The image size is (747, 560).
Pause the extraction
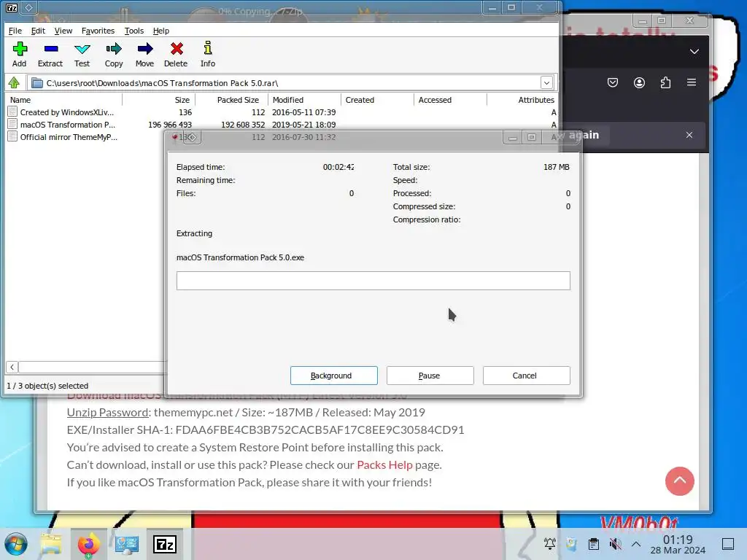coord(430,376)
